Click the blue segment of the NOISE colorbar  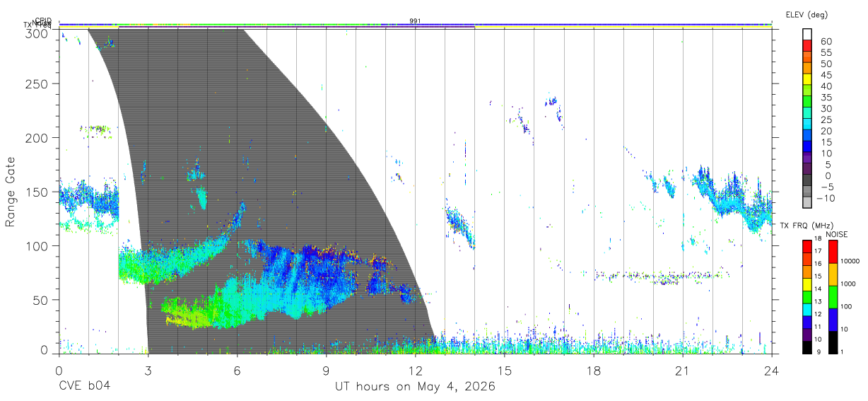click(832, 320)
